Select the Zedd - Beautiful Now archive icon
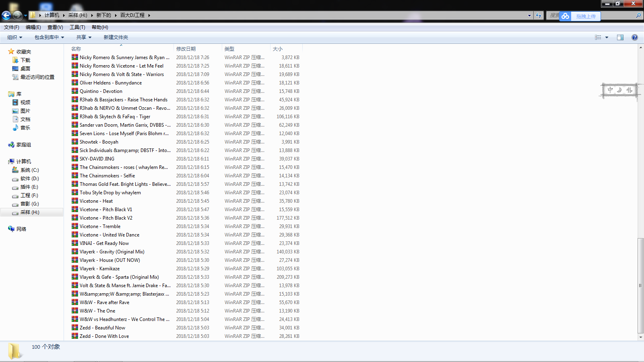The width and height of the screenshot is (644, 362). (x=75, y=327)
